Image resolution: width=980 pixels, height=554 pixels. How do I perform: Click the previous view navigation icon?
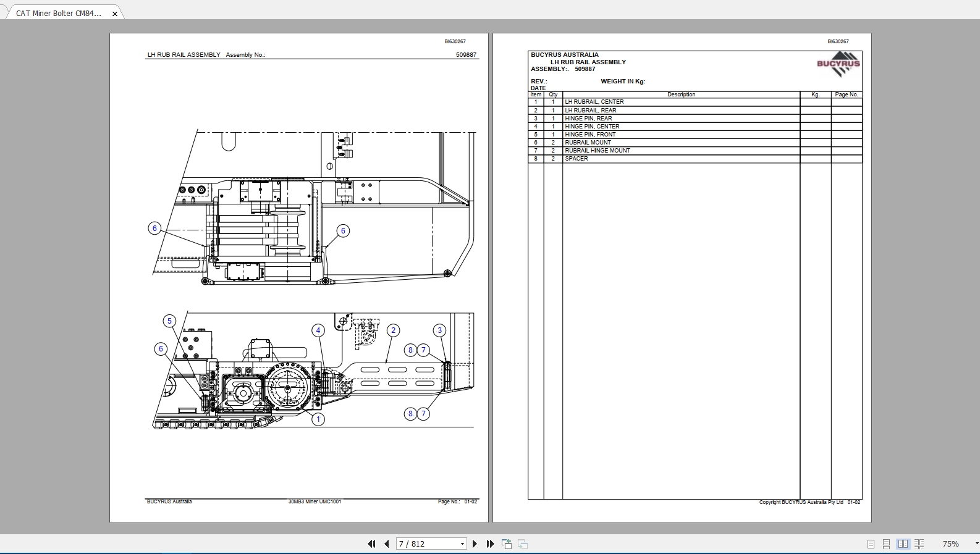point(507,544)
